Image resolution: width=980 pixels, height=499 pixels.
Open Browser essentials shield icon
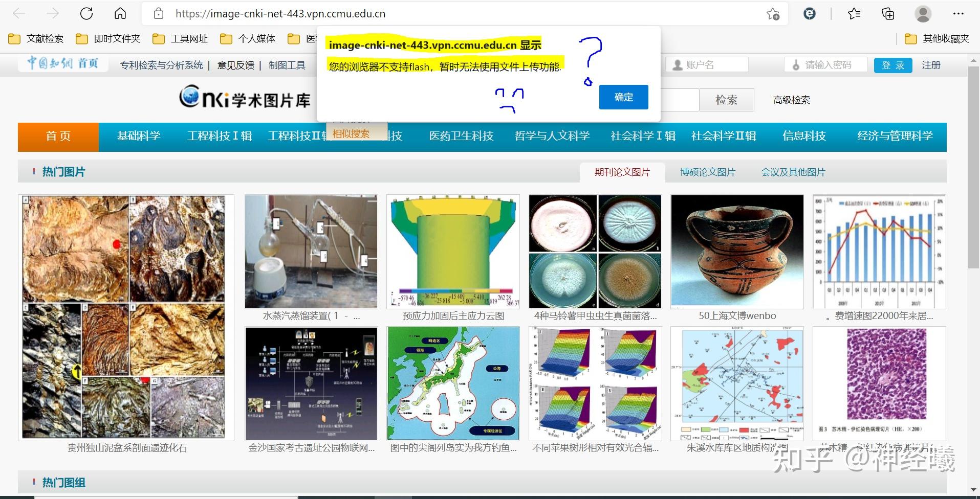pos(809,14)
